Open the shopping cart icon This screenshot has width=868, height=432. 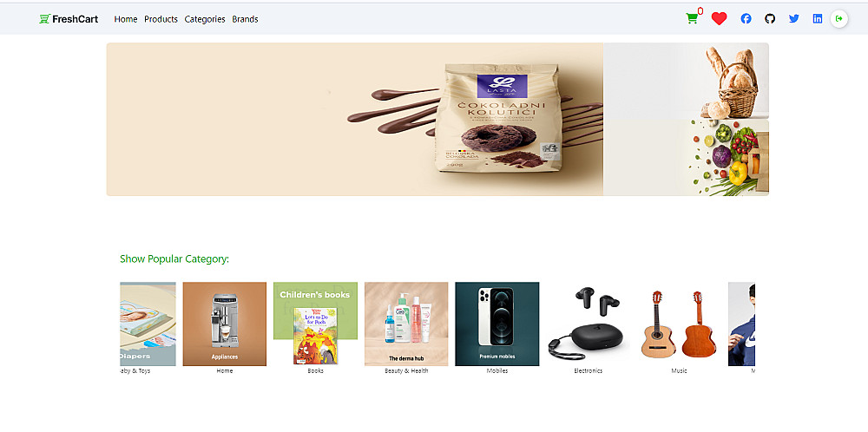pyautogui.click(x=692, y=19)
